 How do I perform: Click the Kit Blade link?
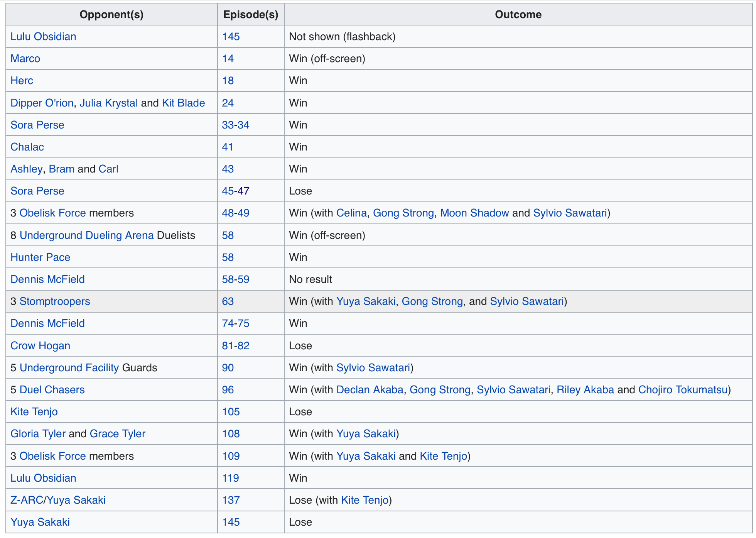click(183, 103)
